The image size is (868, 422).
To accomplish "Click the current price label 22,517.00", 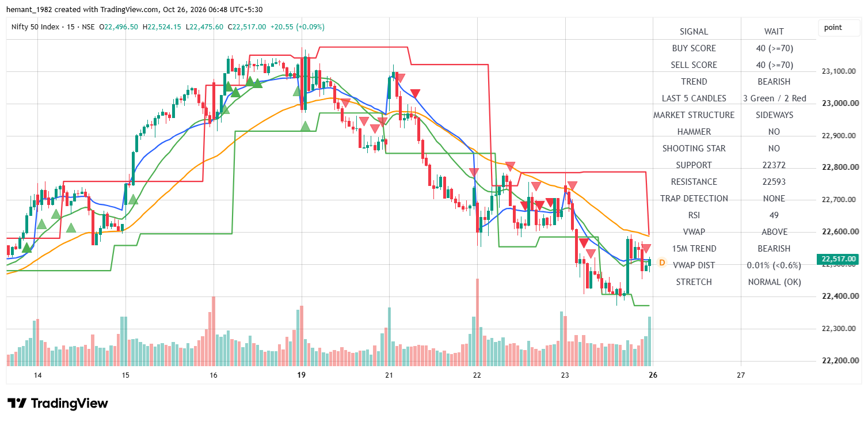I will (x=837, y=259).
